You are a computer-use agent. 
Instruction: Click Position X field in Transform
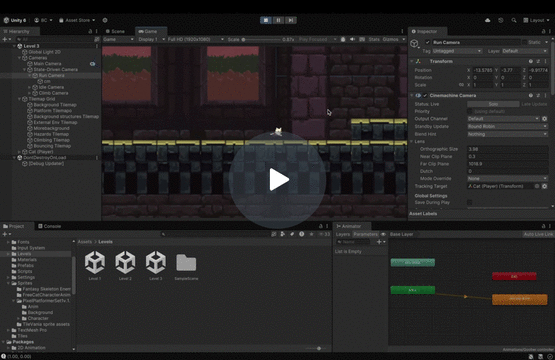click(483, 70)
